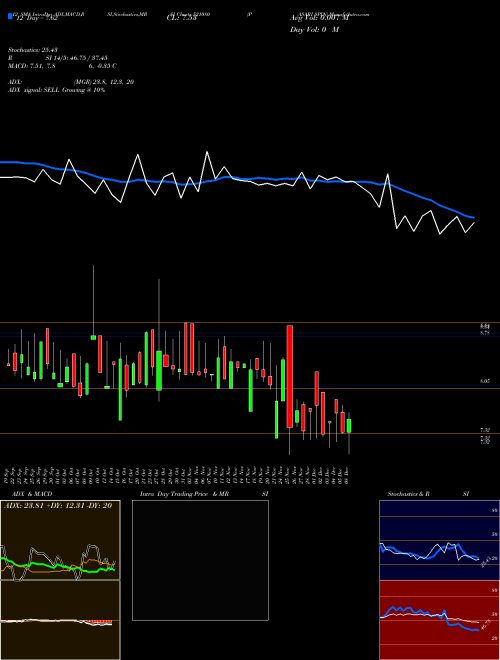Viewport: 500px width, 660px height.
Task: Click 'Intra Day Trading Price & MRSI' title
Action: pos(204,494)
